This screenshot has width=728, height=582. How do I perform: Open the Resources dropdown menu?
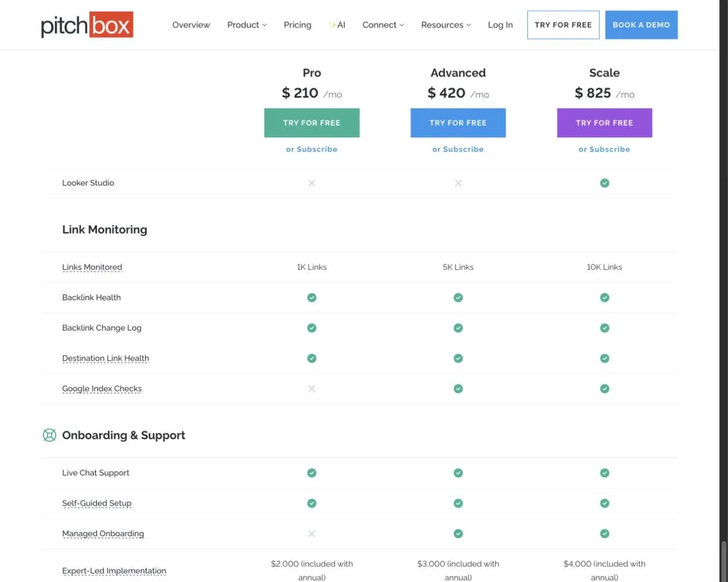coord(446,25)
